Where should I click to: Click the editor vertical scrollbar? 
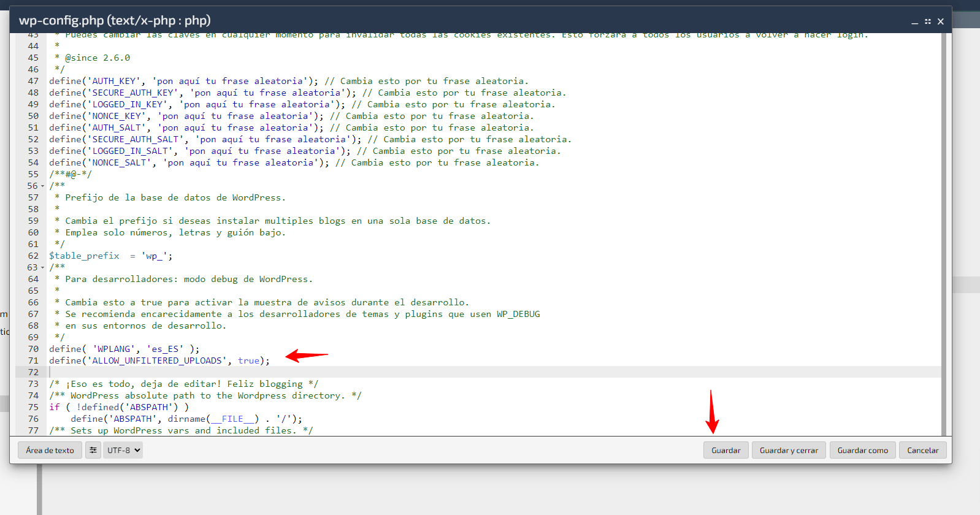coord(944,234)
